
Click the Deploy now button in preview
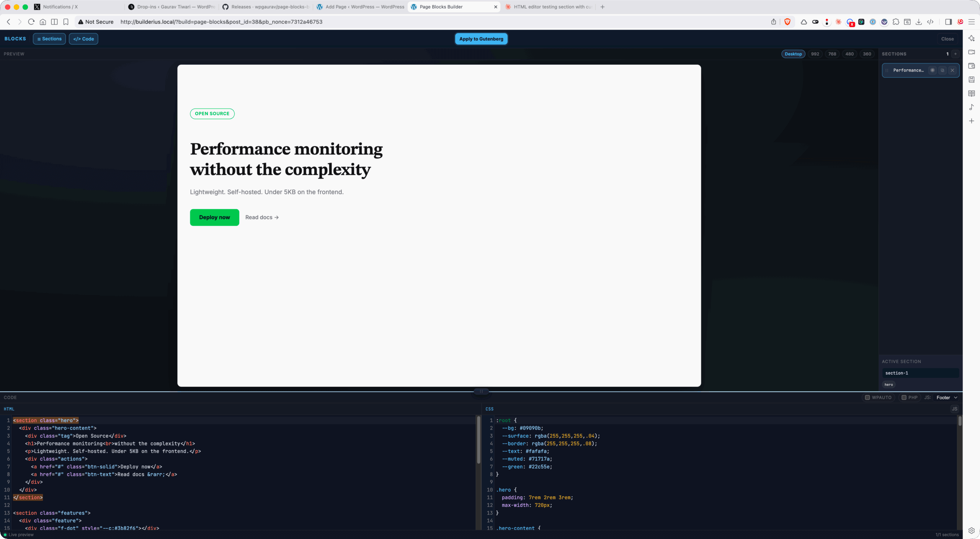tap(214, 217)
